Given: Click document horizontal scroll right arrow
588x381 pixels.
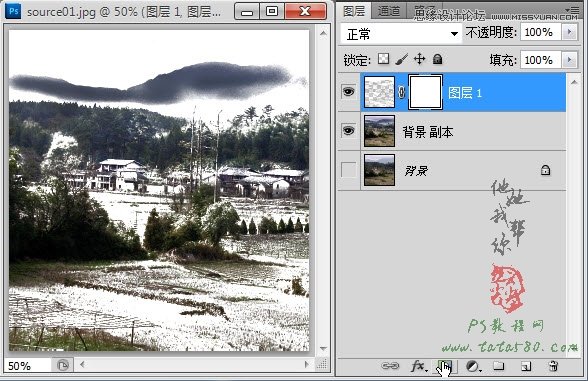Looking at the screenshot, I should (x=307, y=364).
